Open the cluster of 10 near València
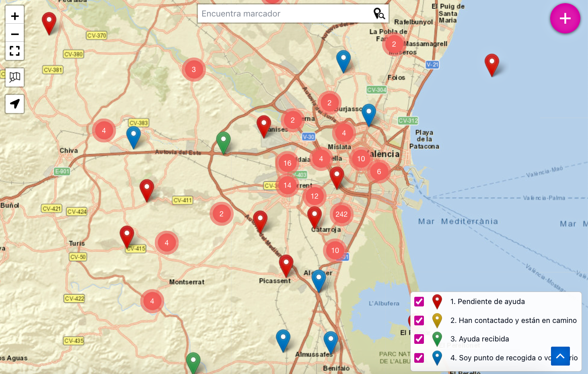 [361, 159]
